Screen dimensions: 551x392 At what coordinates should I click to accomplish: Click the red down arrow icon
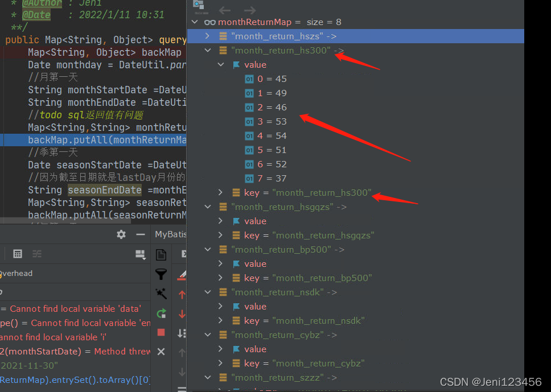tap(182, 313)
